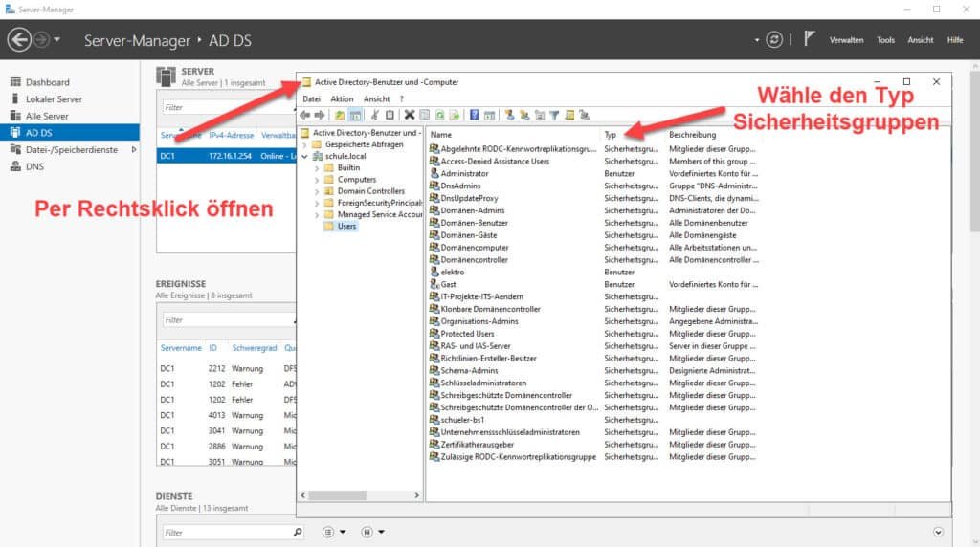This screenshot has height=547, width=980.
Task: Open the Hilfe menu in Server-Manager
Action: click(955, 40)
